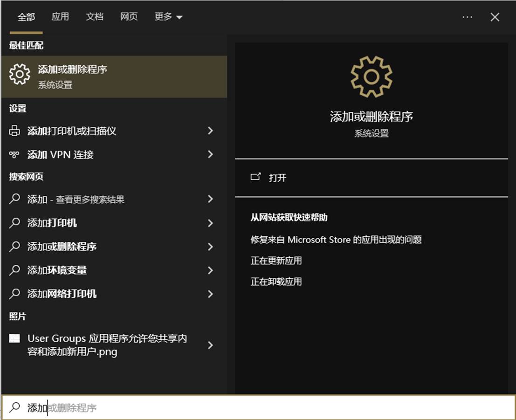The height and width of the screenshot is (420, 516).
Task: Switch to the 应用 tab
Action: click(x=60, y=16)
